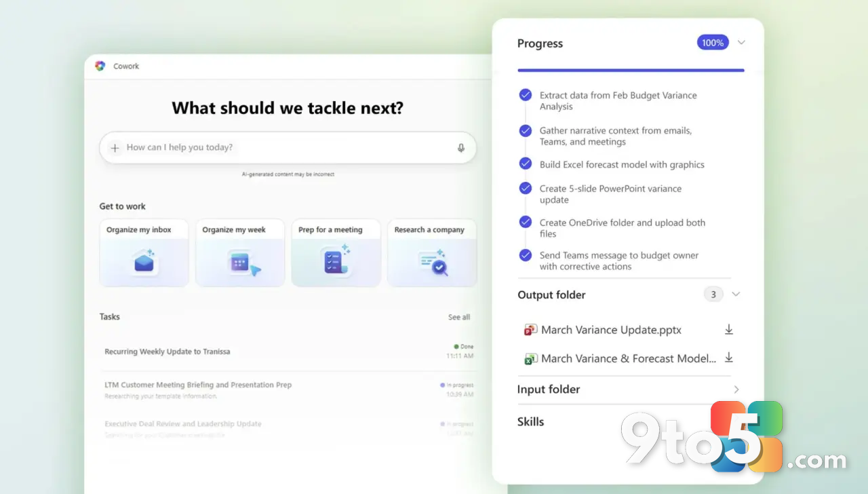Click the plus icon in the prompt box
The height and width of the screenshot is (494, 868).
point(115,147)
